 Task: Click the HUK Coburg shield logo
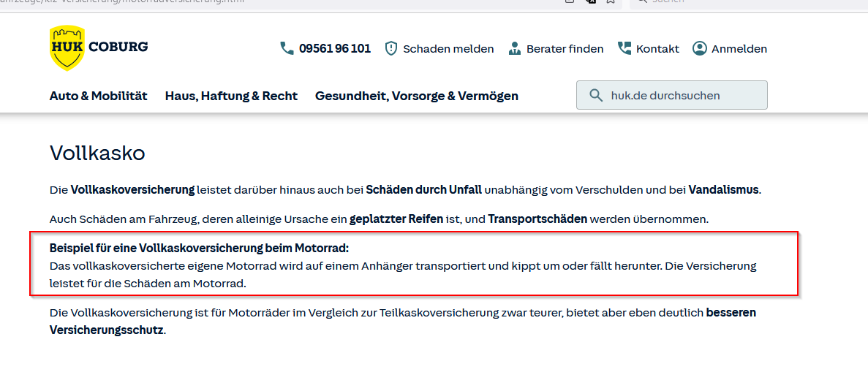coord(67,48)
